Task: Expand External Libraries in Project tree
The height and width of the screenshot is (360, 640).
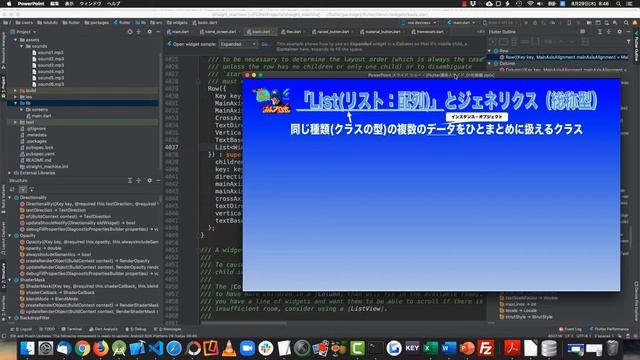Action: 10,173
